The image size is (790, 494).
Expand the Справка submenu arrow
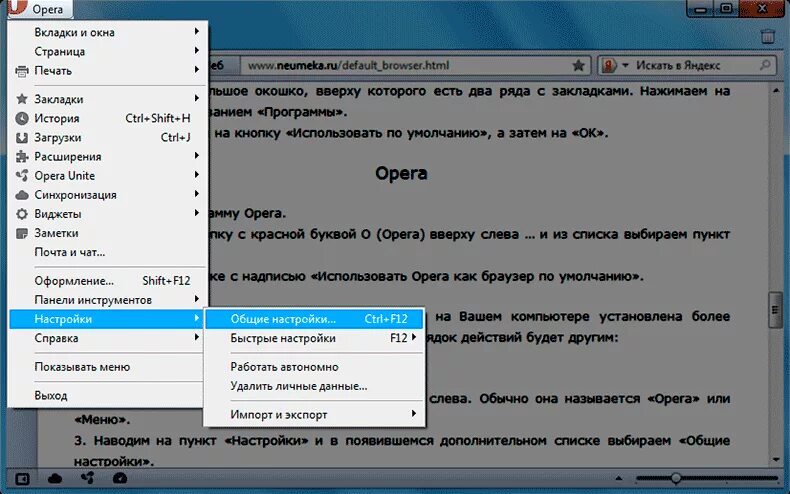(196, 337)
